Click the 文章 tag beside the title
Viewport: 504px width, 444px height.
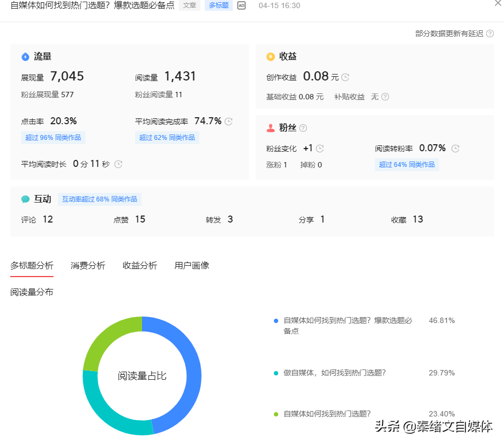point(190,5)
